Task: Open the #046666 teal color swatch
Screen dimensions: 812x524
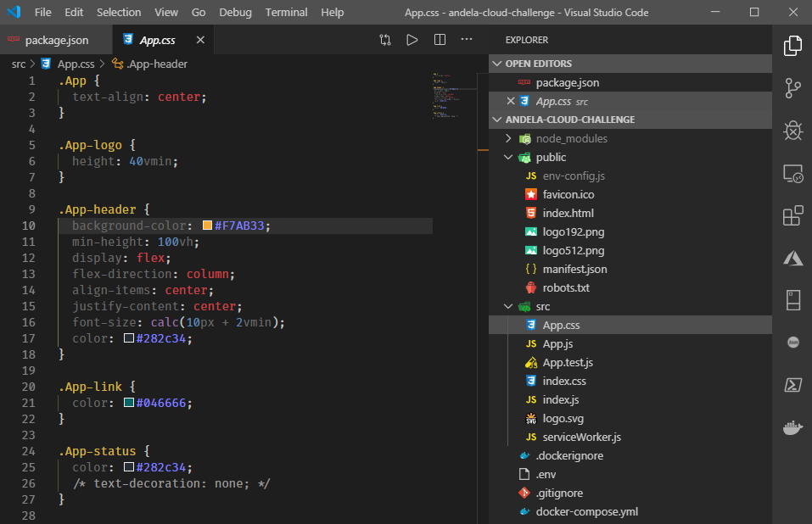Action: (129, 403)
